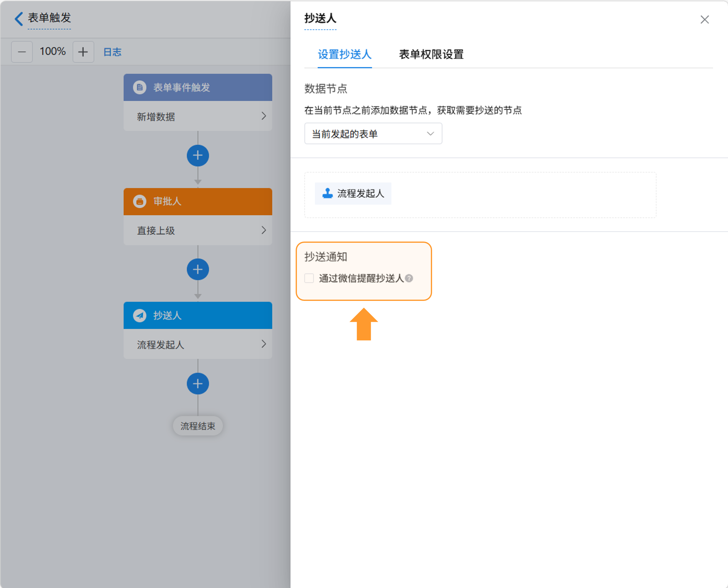This screenshot has width=728, height=588.
Task: Select the 设置抄送人 tab
Action: click(344, 54)
